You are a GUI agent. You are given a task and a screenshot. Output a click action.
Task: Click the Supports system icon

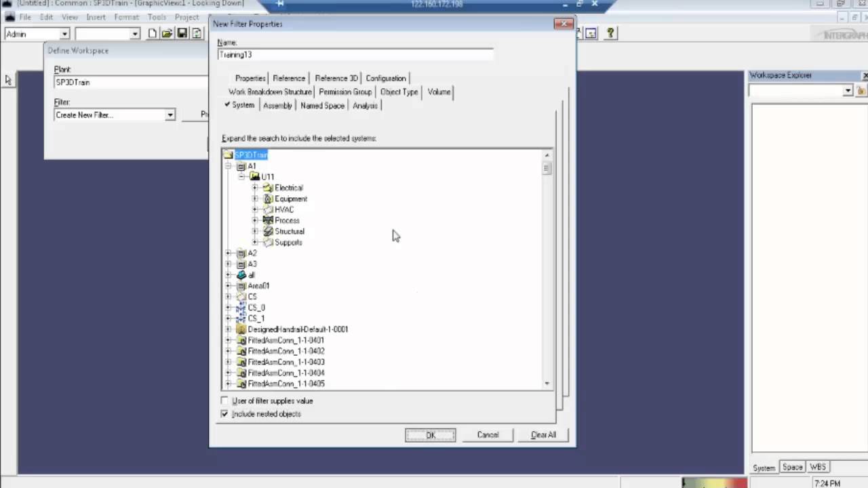point(268,242)
